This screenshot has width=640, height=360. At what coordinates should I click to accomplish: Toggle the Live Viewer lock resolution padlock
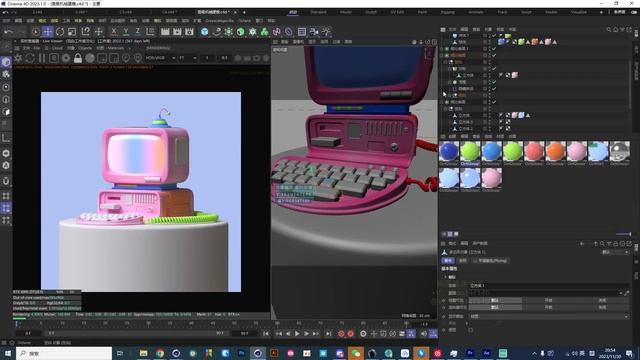pyautogui.click(x=78, y=58)
